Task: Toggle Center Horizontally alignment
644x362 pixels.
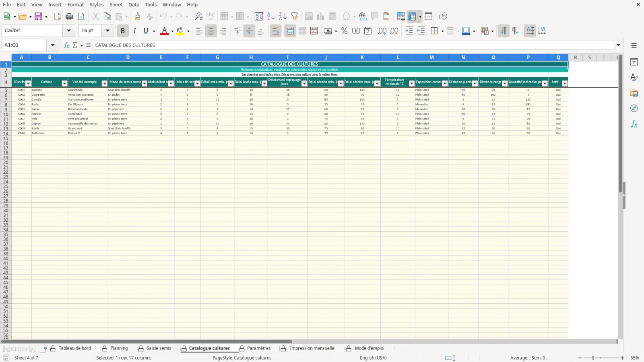Action: pyautogui.click(x=211, y=31)
